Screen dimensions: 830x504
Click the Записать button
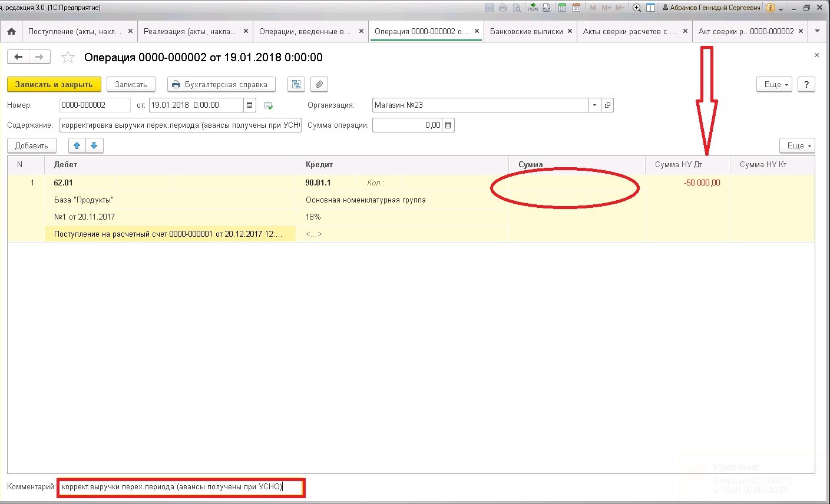click(x=131, y=84)
